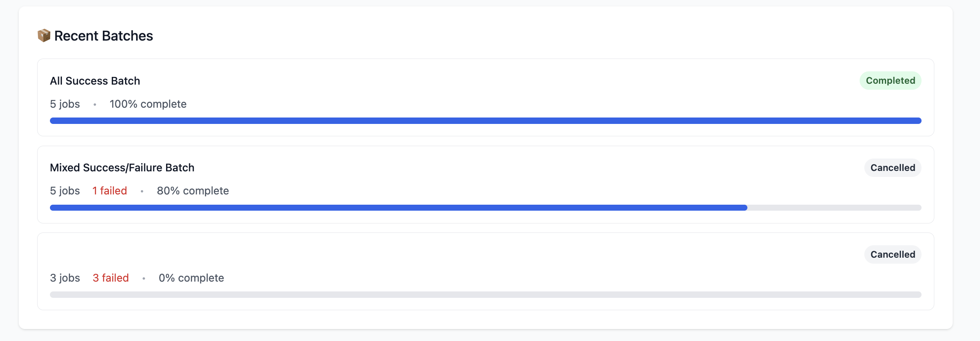Click the package box icon

click(44, 35)
